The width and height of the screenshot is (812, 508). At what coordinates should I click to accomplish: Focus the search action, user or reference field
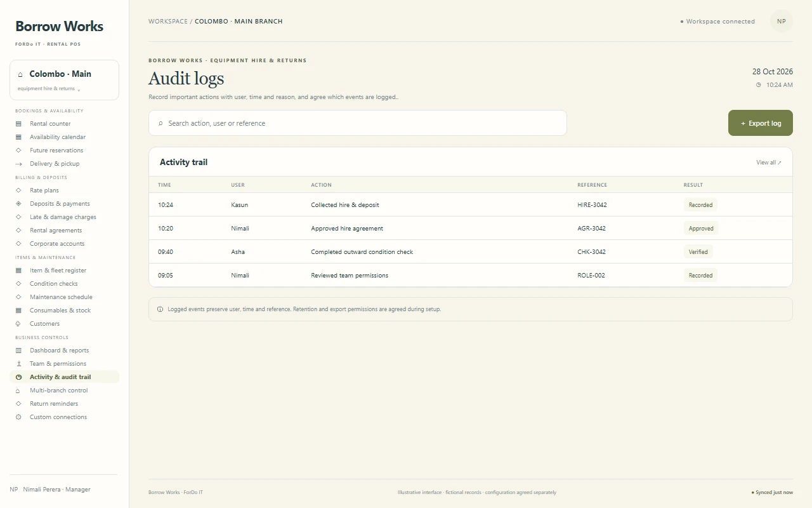[x=358, y=123]
